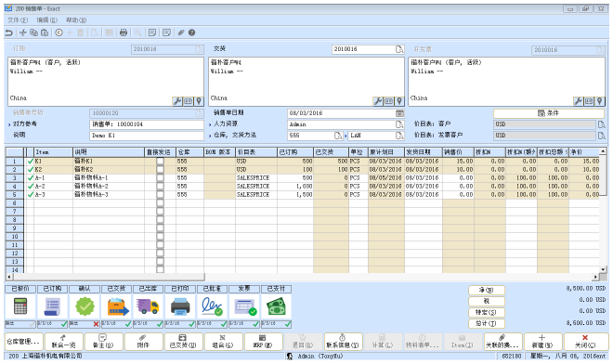Open lookup for LAN delivery method
This screenshot has width=613, height=364.
(x=399, y=136)
